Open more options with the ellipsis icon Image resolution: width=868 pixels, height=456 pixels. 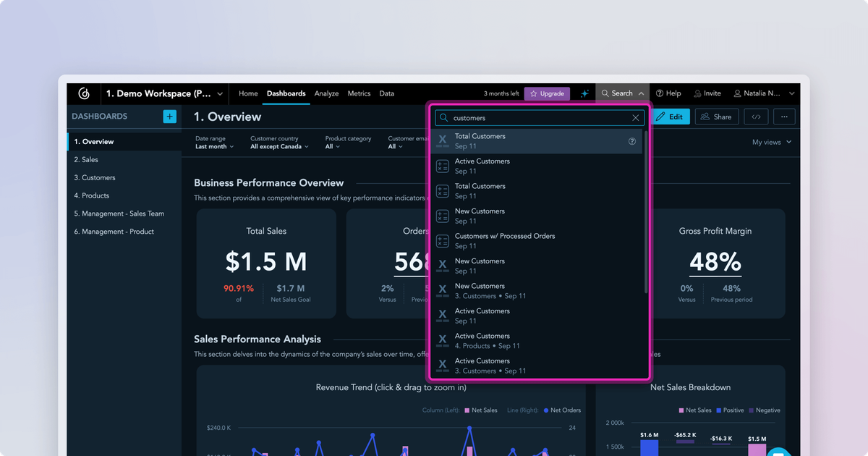tap(784, 117)
